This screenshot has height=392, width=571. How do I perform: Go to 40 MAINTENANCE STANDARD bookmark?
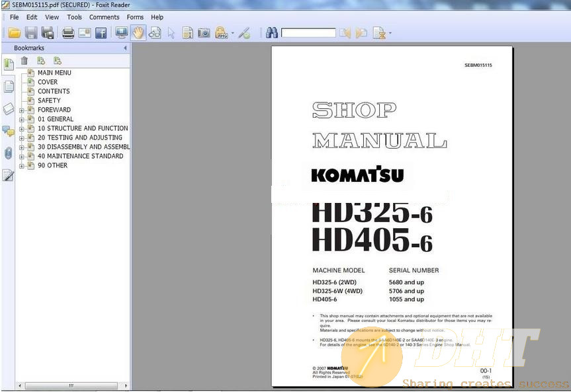(81, 156)
